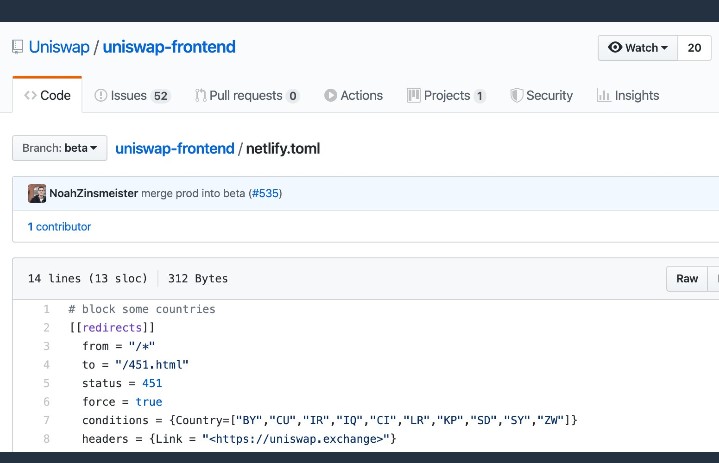Viewport: 719px width, 463px height.
Task: Click the '14 lines (13 sloc)' text
Action: coord(87,279)
